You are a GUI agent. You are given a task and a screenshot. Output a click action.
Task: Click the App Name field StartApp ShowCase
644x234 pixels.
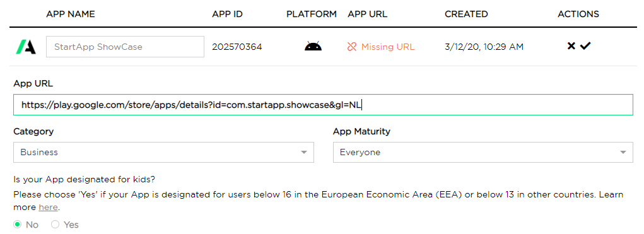point(126,47)
